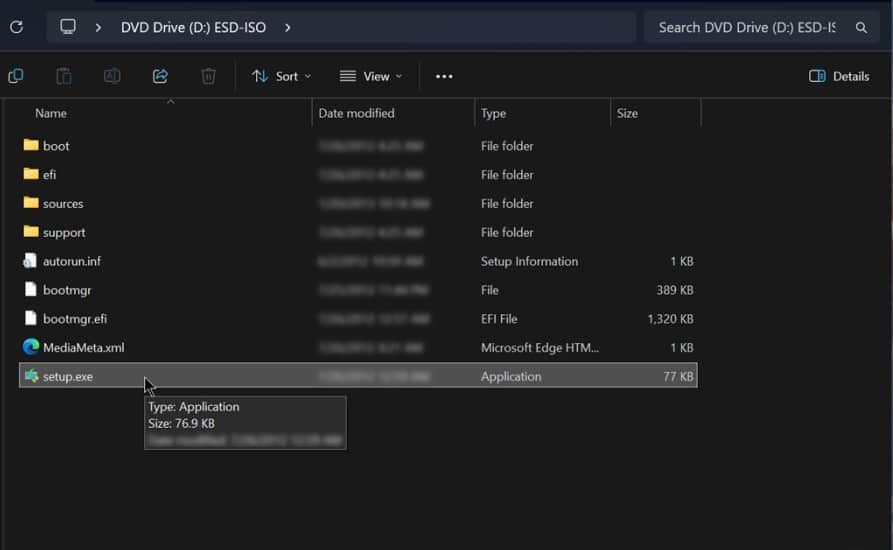The width and height of the screenshot is (893, 550).
Task: Sort by Date modified column header
Action: click(x=356, y=113)
